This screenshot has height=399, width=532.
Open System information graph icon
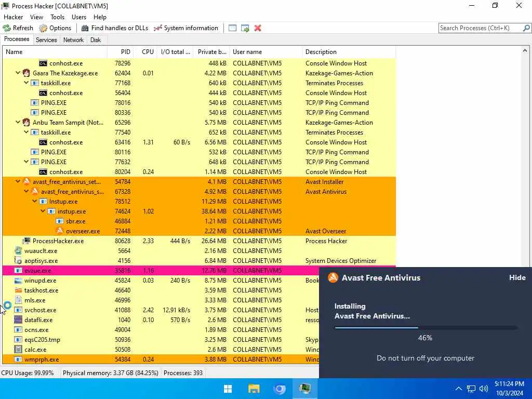[x=158, y=28]
